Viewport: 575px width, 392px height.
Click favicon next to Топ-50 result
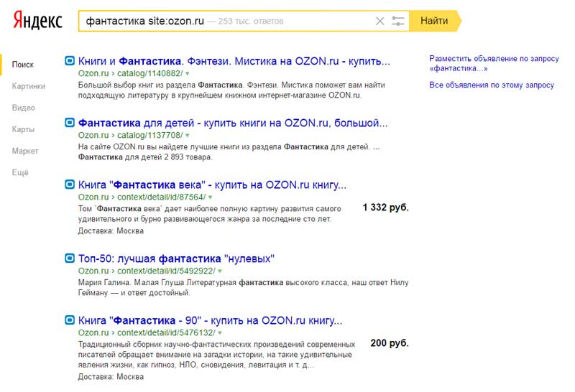pos(70,258)
